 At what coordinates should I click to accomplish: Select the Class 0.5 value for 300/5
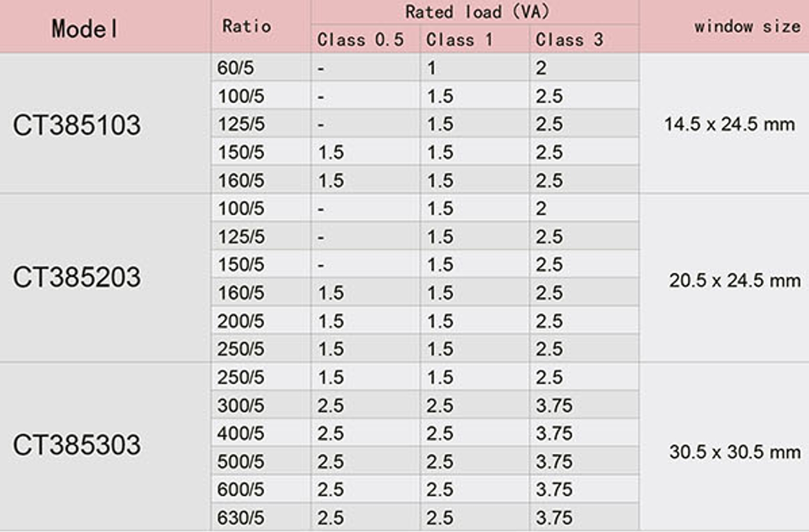[331, 405]
